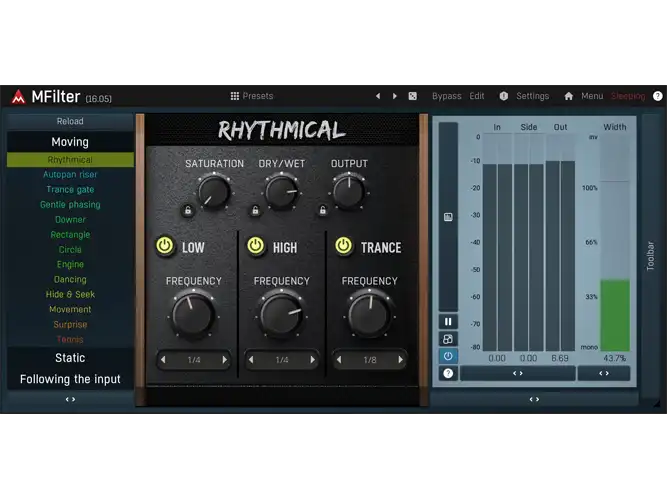Select the Circle preset
This screenshot has height=500, width=667.
coord(70,249)
